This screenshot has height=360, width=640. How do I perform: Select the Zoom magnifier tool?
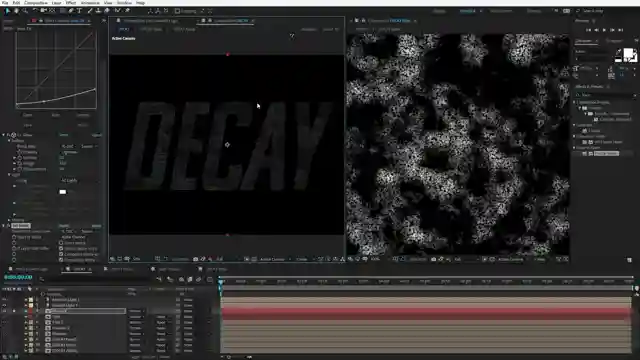[25, 11]
